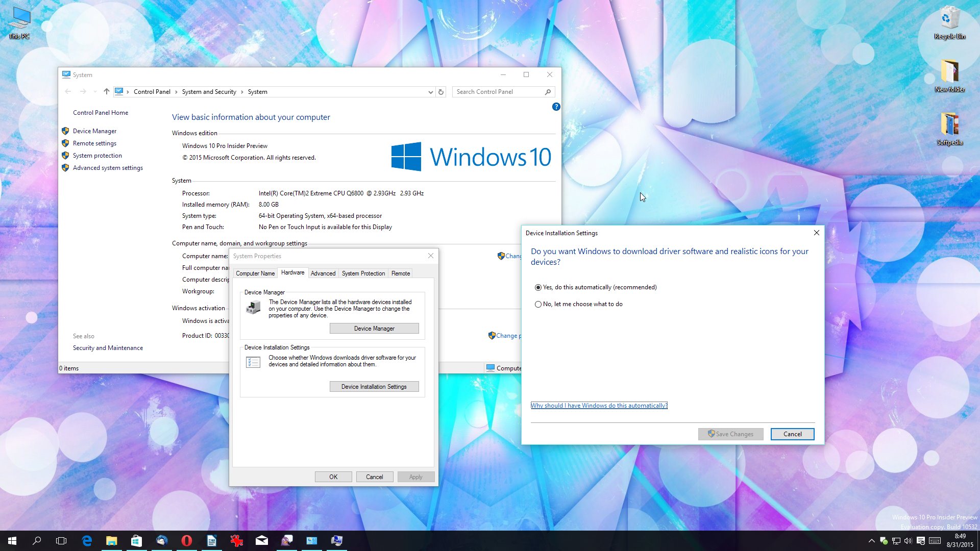This screenshot has height=551, width=980.
Task: Select Yes, do this automatically (recommended)
Action: (596, 287)
